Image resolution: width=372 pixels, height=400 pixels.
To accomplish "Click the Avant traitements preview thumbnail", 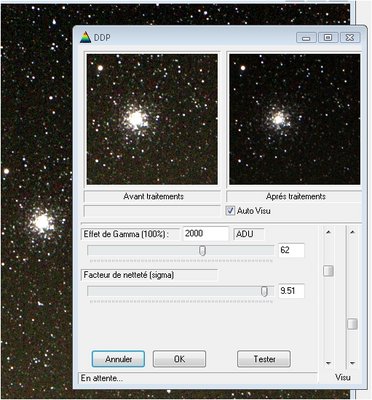I will (x=152, y=119).
